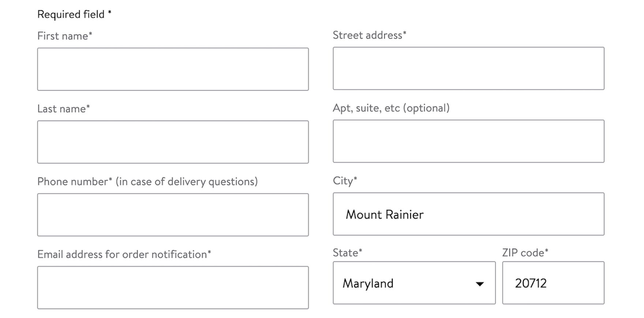Click the First name input box

pos(173,69)
